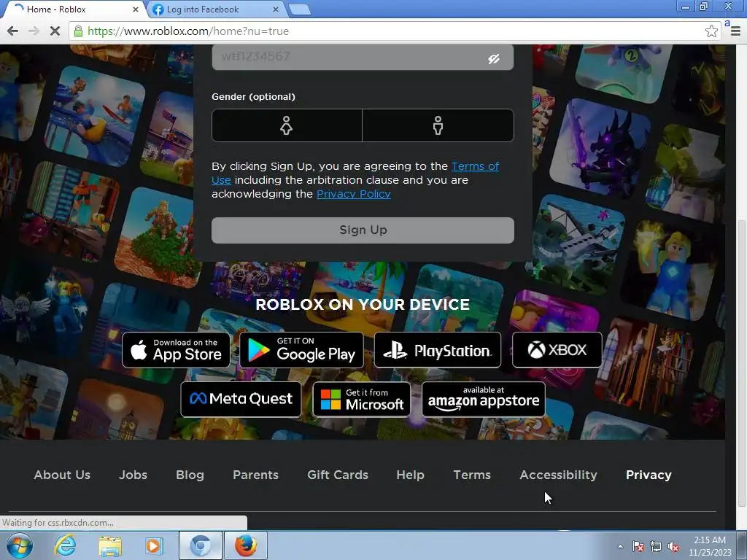Click the URL address bar
747x560 pixels.
pyautogui.click(x=395, y=31)
